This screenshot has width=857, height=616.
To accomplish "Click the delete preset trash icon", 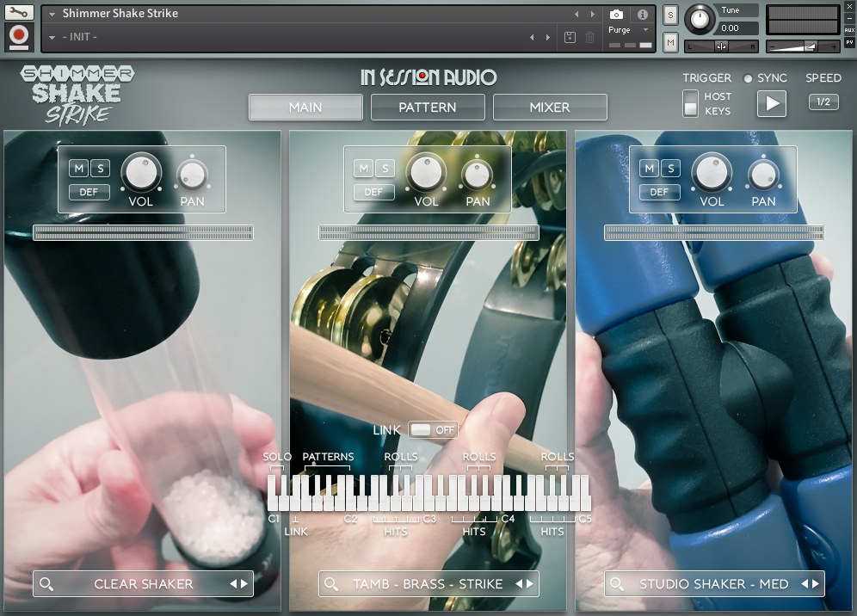I will (x=589, y=37).
